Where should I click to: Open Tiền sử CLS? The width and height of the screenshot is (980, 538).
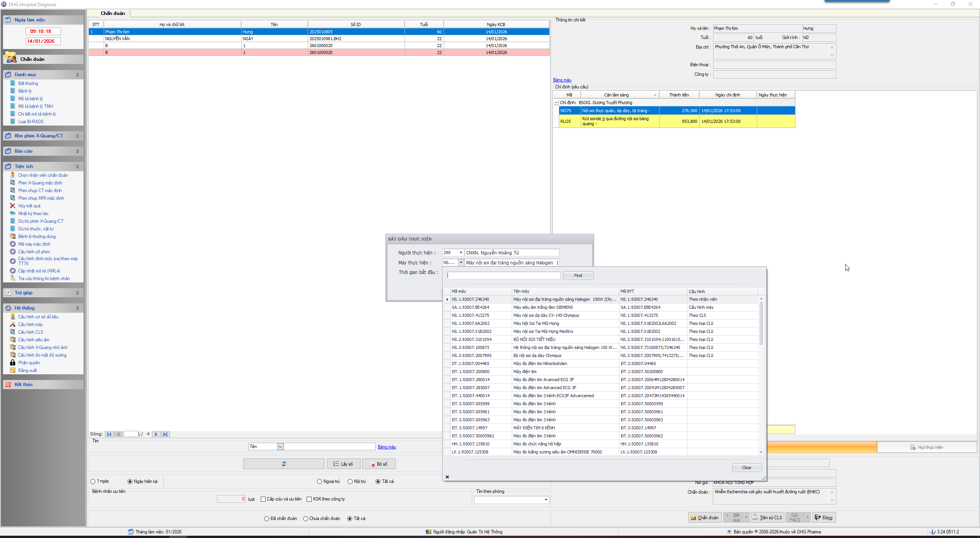[x=767, y=518]
